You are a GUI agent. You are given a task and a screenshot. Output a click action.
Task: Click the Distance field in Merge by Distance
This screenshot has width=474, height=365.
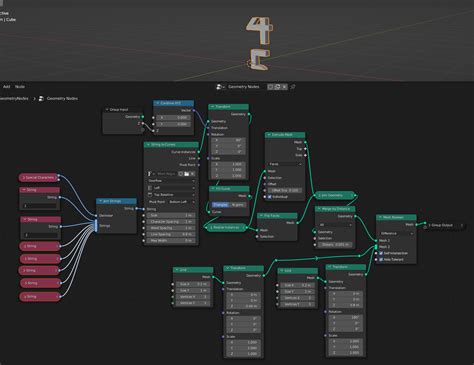335,244
